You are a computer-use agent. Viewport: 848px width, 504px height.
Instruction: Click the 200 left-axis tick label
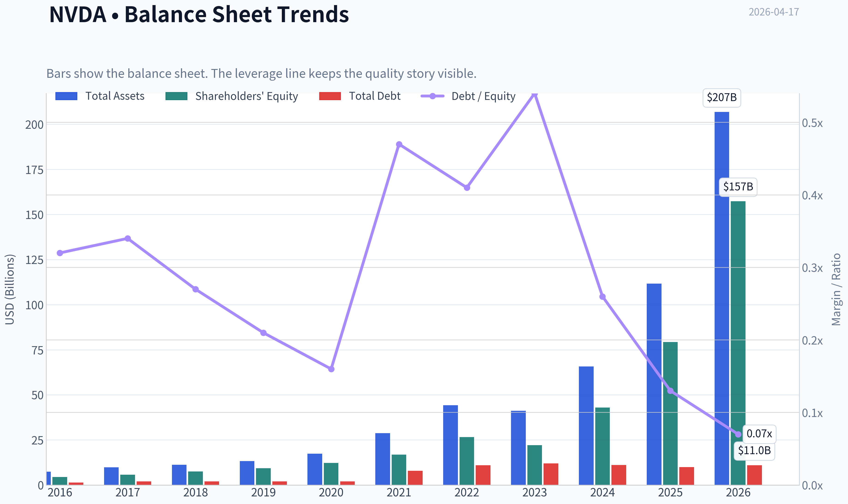(34, 125)
